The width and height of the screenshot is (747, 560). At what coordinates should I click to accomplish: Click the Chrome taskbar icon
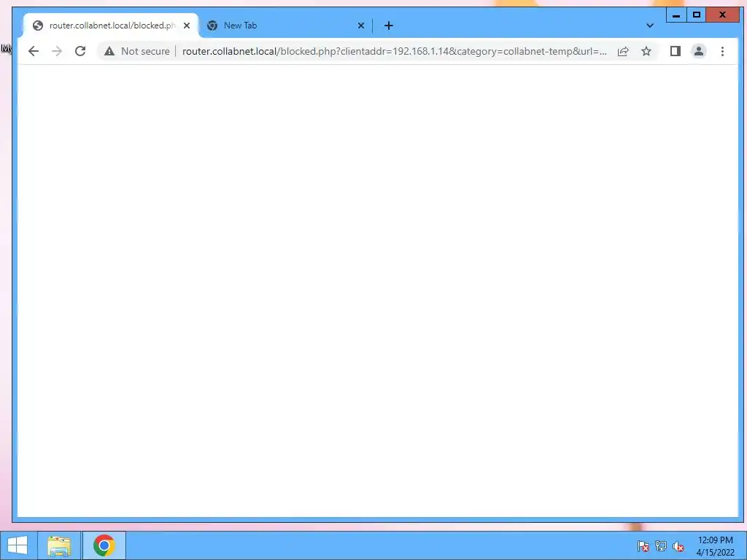pos(104,545)
